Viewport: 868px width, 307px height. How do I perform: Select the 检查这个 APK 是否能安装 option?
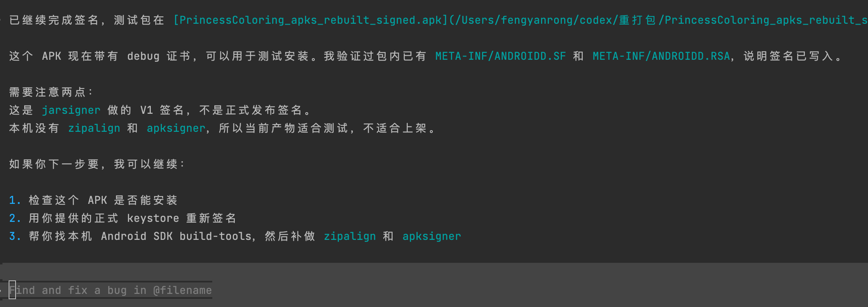click(x=103, y=200)
